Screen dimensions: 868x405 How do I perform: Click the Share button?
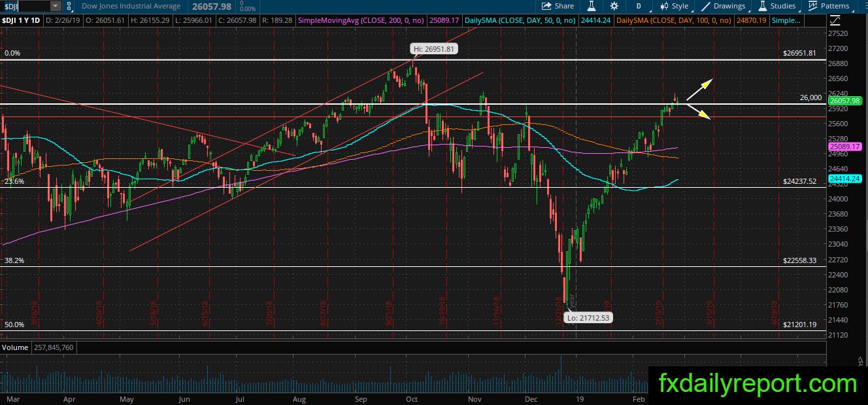557,6
